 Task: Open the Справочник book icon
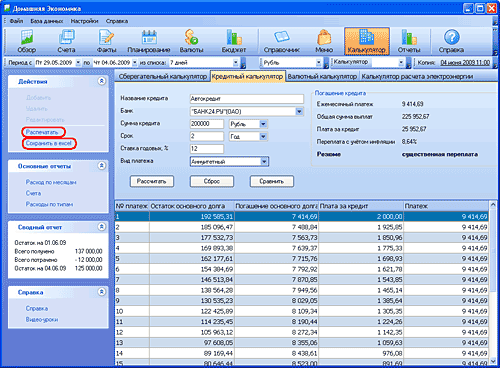(282, 41)
